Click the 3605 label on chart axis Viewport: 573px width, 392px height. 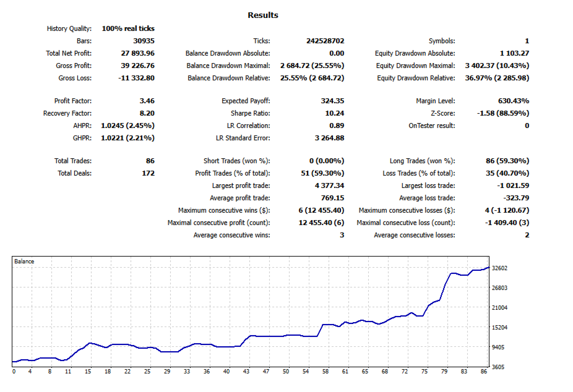(x=499, y=367)
